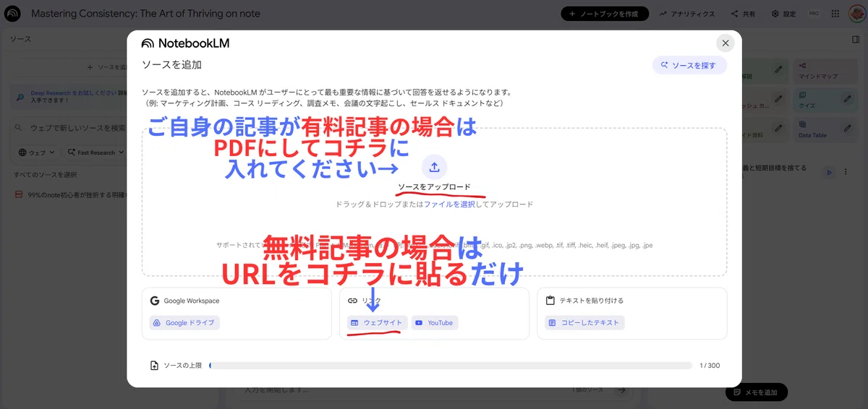This screenshot has height=409, width=868.
Task: Click the ソースをアップロード label
Action: (x=434, y=187)
